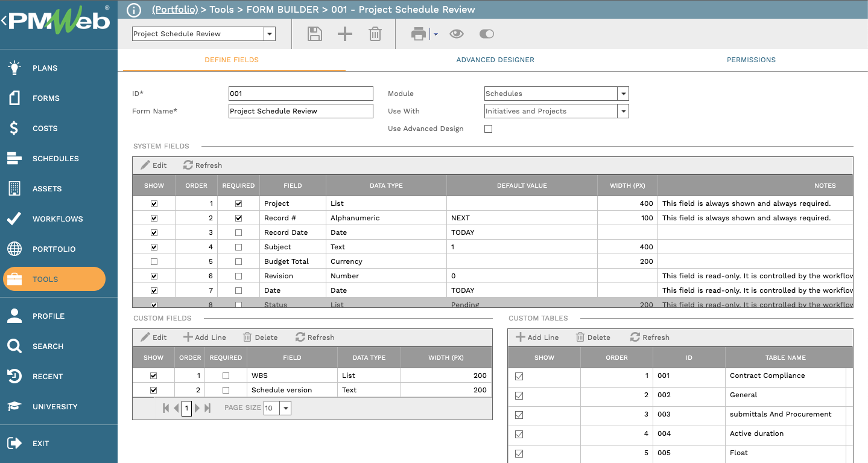The width and height of the screenshot is (868, 463).
Task: Open print options dropdown arrow
Action: [435, 34]
